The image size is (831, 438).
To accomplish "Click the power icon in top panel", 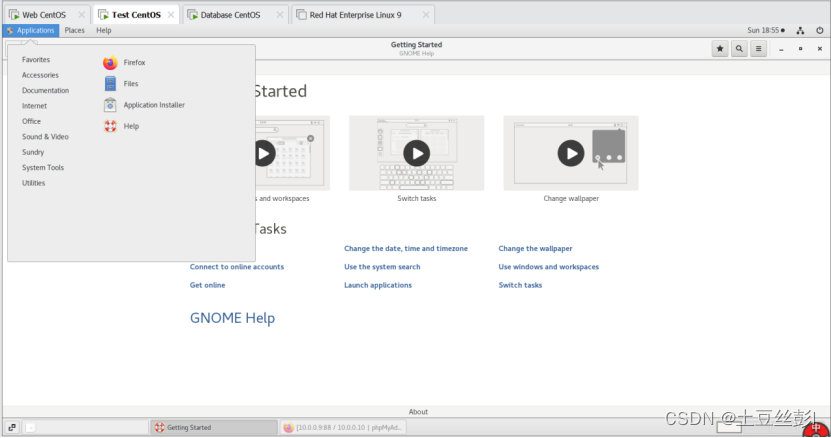I will tap(820, 31).
